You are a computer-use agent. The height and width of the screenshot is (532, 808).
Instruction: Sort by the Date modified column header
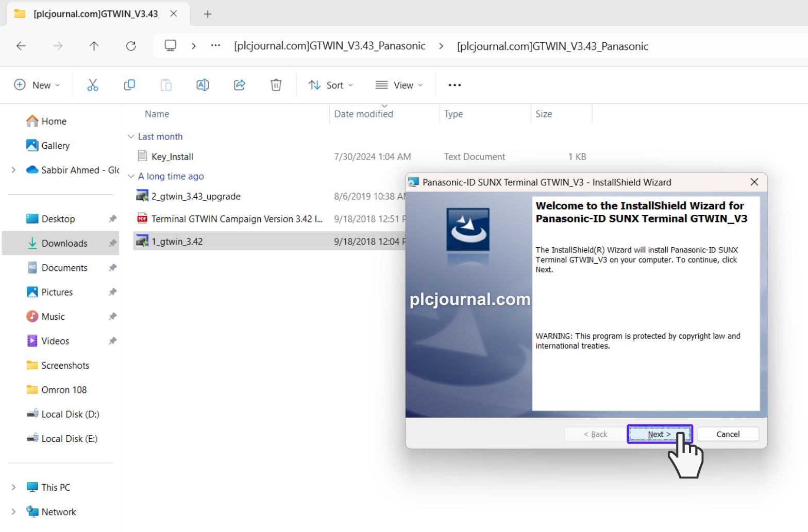pyautogui.click(x=363, y=114)
